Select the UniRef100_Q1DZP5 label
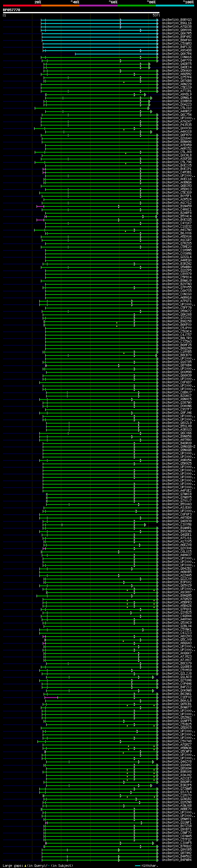The width and height of the screenshot is (197, 868). tap(177, 271)
